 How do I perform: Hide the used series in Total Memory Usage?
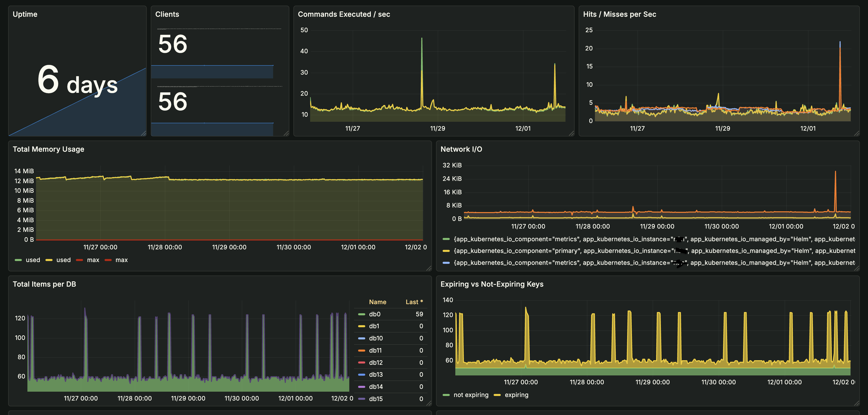[32, 260]
